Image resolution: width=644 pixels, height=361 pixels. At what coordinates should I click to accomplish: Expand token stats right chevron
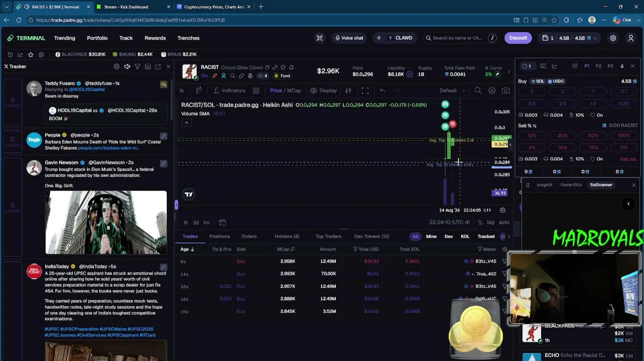[508, 71]
